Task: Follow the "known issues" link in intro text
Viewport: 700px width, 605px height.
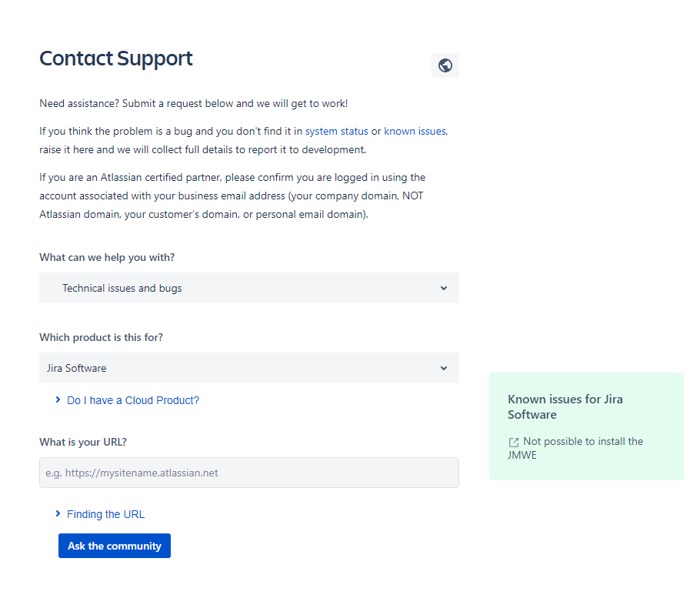Action: pyautogui.click(x=415, y=132)
